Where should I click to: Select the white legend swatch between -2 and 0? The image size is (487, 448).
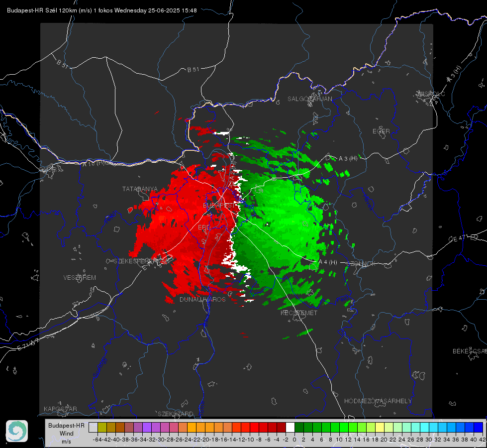click(290, 428)
